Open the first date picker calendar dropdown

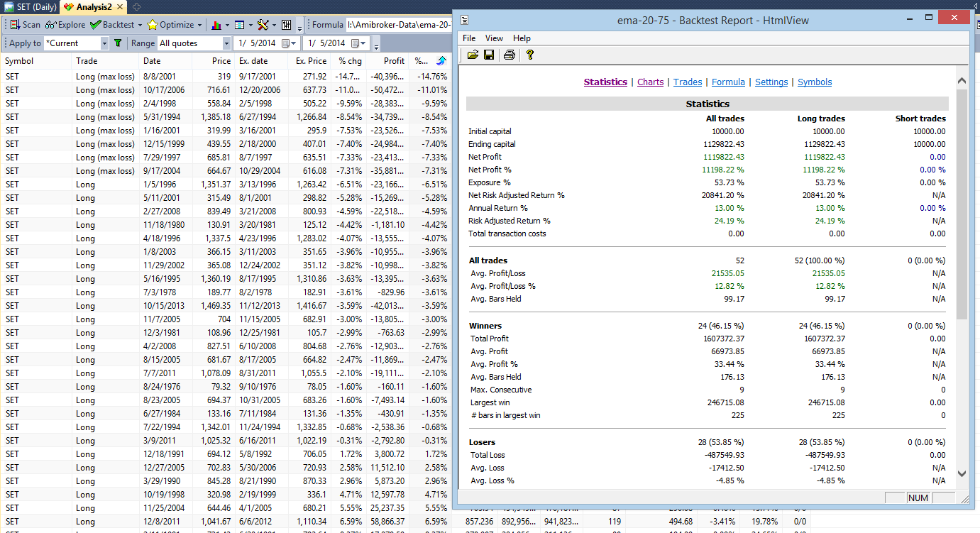pyautogui.click(x=290, y=43)
